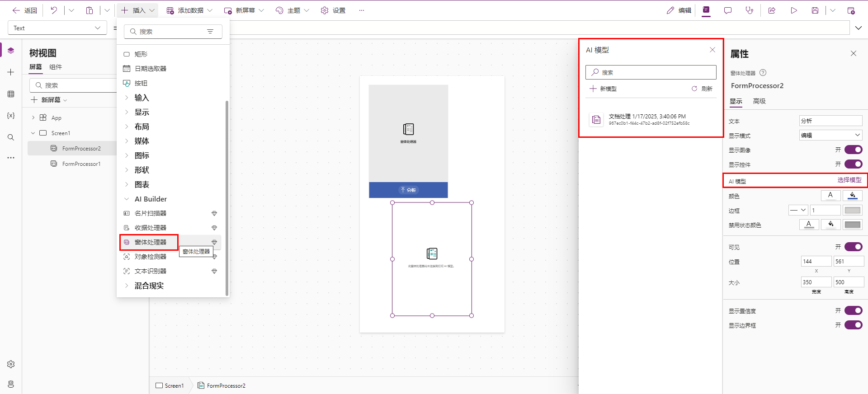Open the Insert menu

click(138, 10)
